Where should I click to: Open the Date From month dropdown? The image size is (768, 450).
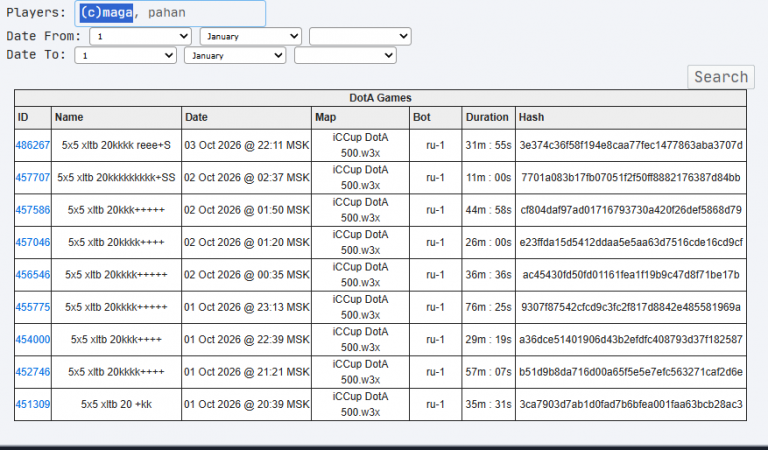(250, 36)
